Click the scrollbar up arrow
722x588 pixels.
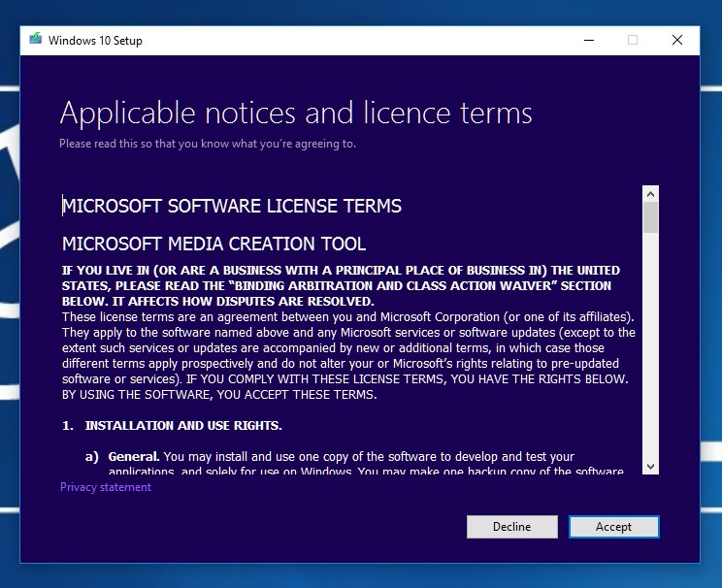[x=650, y=194]
